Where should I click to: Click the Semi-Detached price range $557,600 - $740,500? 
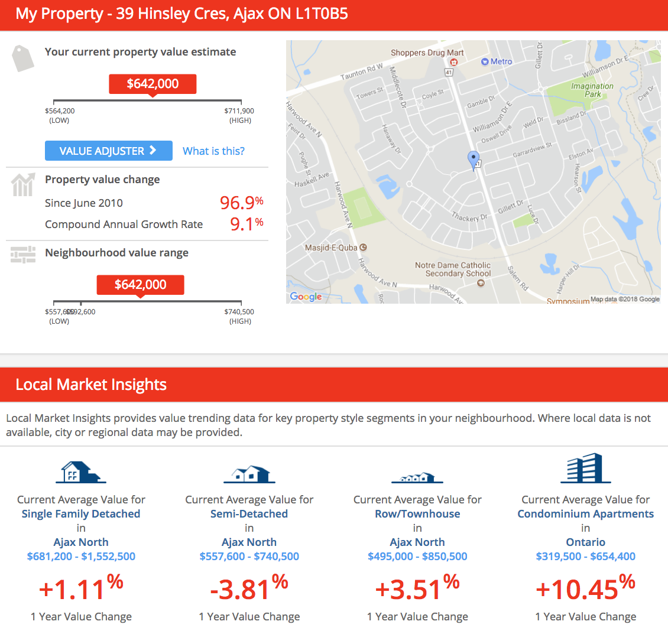[249, 556]
